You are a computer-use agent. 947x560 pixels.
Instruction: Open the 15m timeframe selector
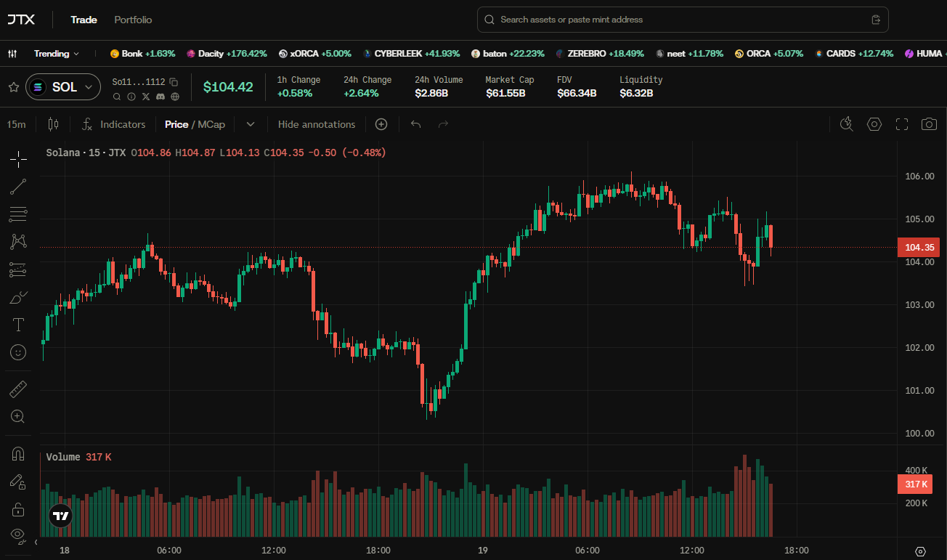16,124
